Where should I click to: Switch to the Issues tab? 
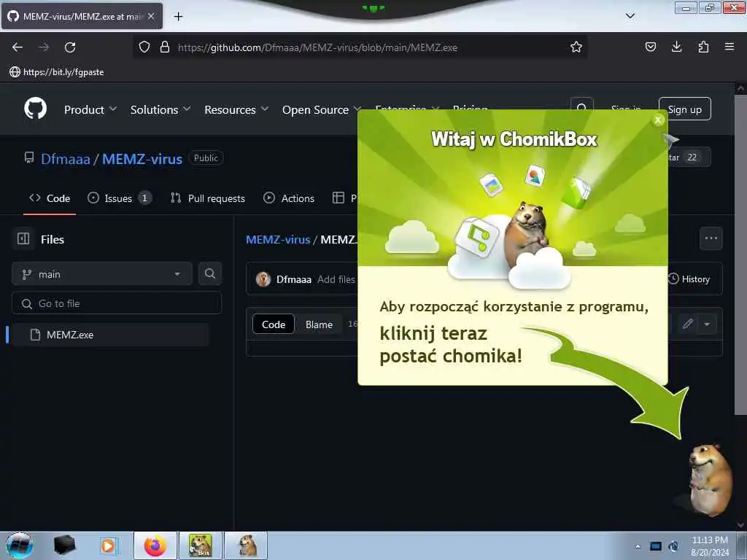(120, 198)
